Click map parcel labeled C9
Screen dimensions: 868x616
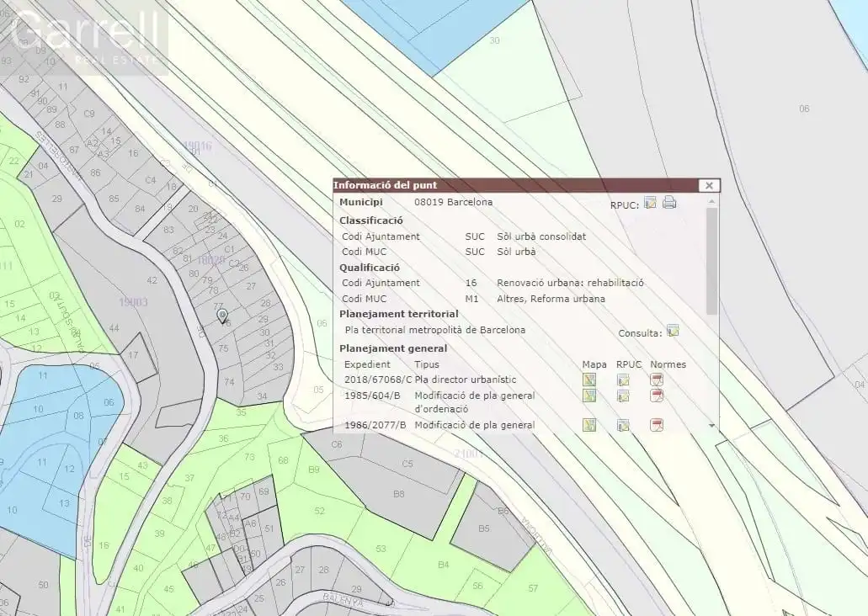tap(89, 114)
